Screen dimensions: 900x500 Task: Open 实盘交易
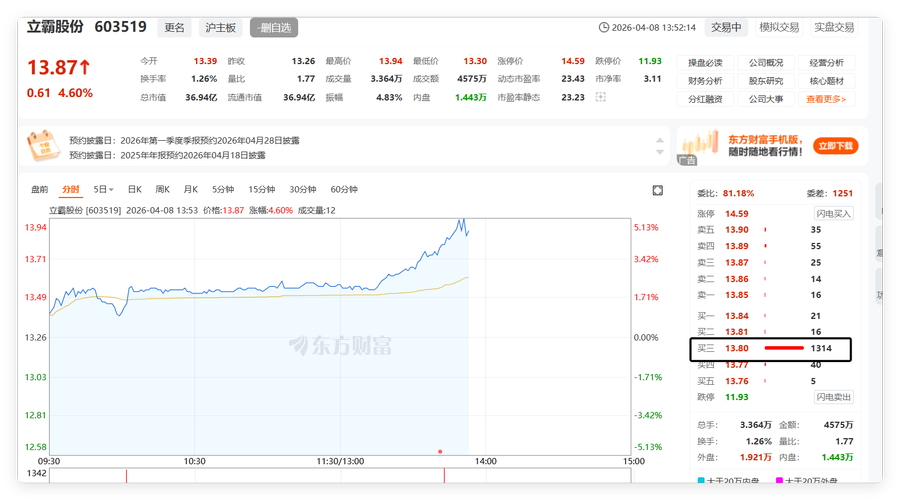coord(834,27)
